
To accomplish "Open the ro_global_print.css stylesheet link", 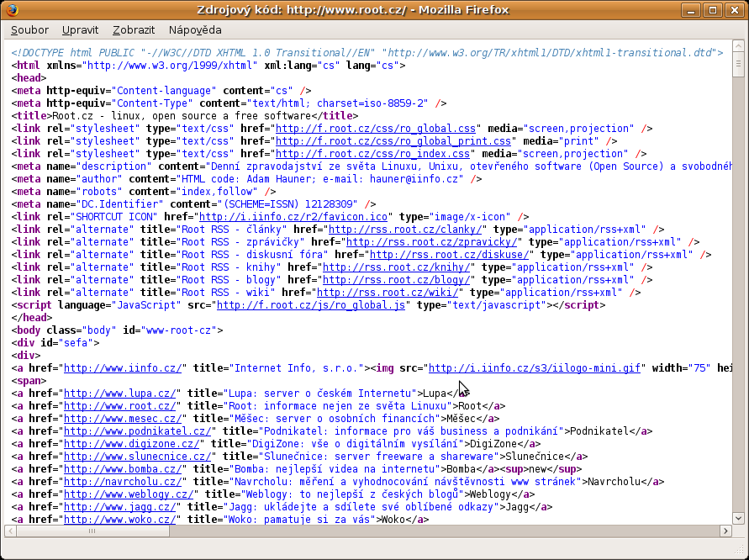I will point(393,141).
